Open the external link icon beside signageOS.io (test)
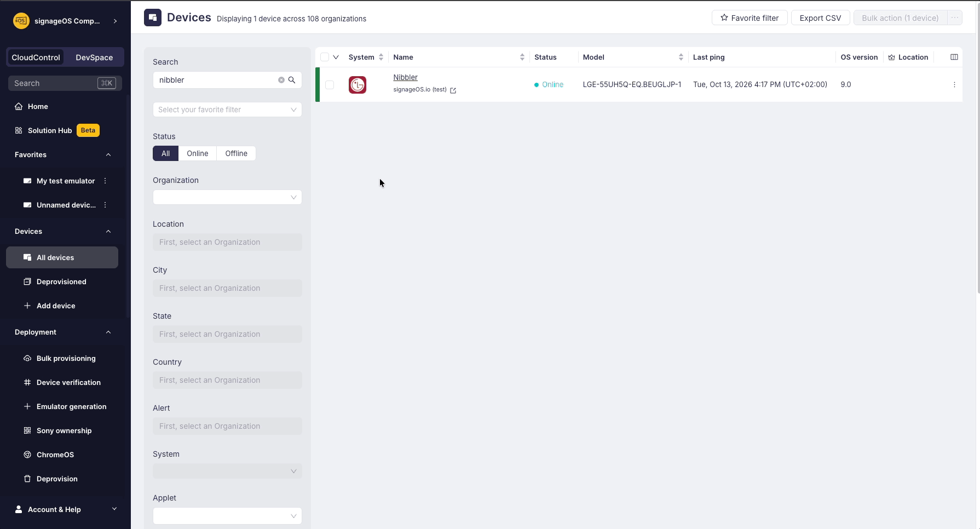Image resolution: width=980 pixels, height=529 pixels. tap(453, 90)
